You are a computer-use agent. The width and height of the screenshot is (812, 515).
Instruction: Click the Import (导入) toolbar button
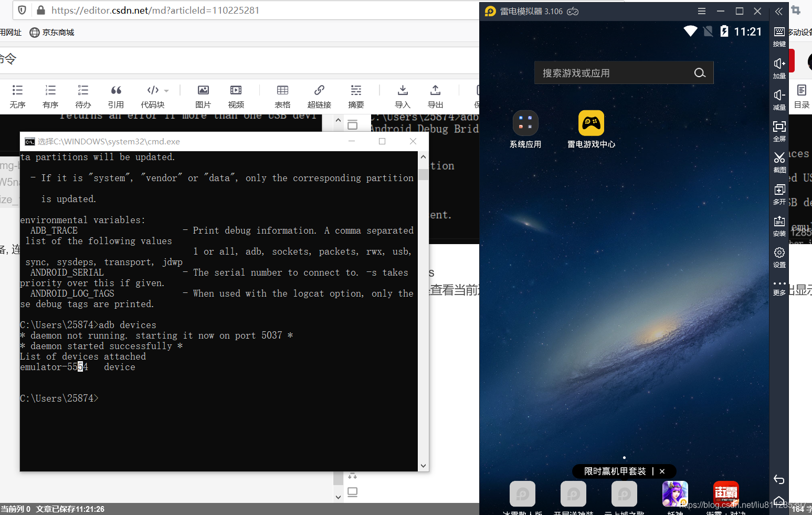click(403, 96)
